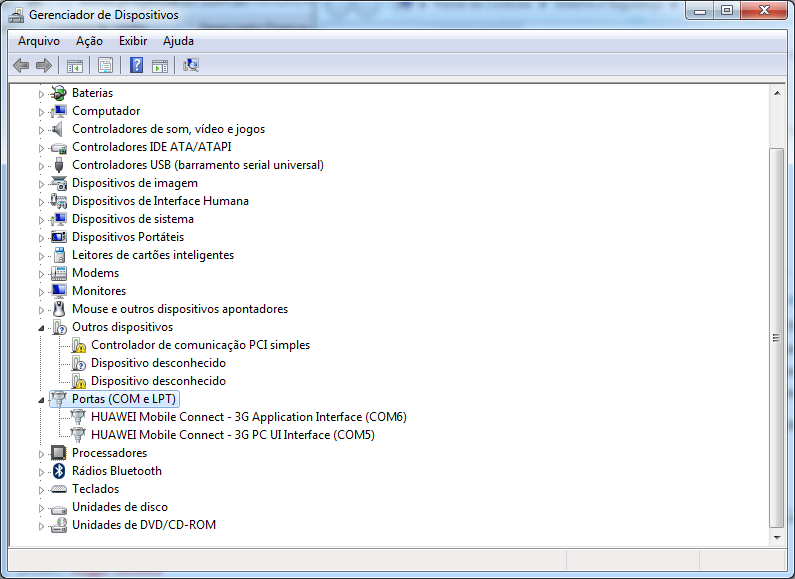Minimize the Gerenciador de Dispositivos window
The width and height of the screenshot is (795, 579).
tap(700, 10)
